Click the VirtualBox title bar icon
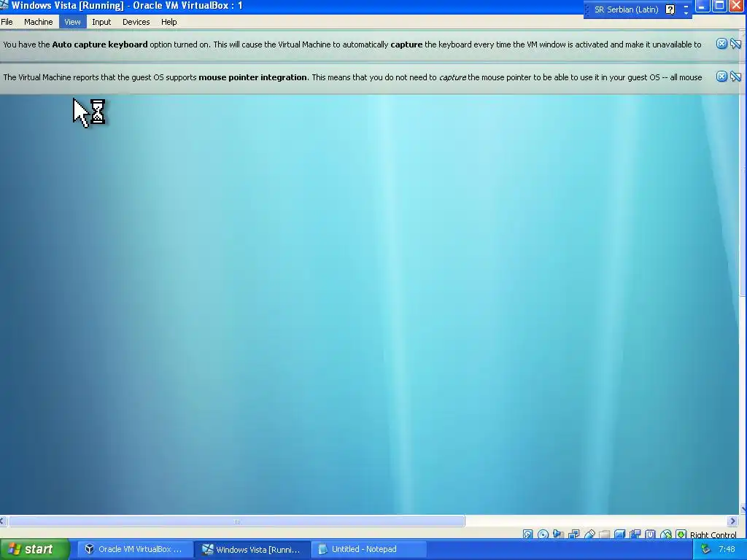This screenshot has height=560, width=747. click(4, 5)
